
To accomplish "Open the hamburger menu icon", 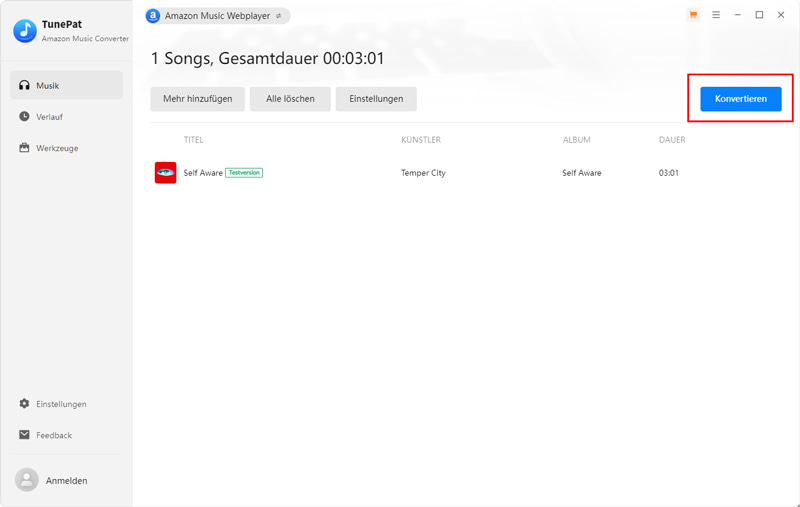I will [x=716, y=15].
